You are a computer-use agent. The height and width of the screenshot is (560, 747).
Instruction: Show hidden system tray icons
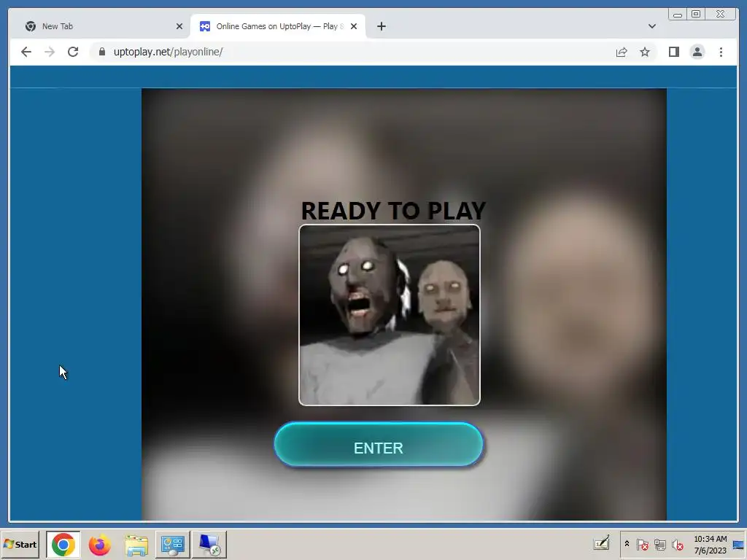pyautogui.click(x=627, y=543)
